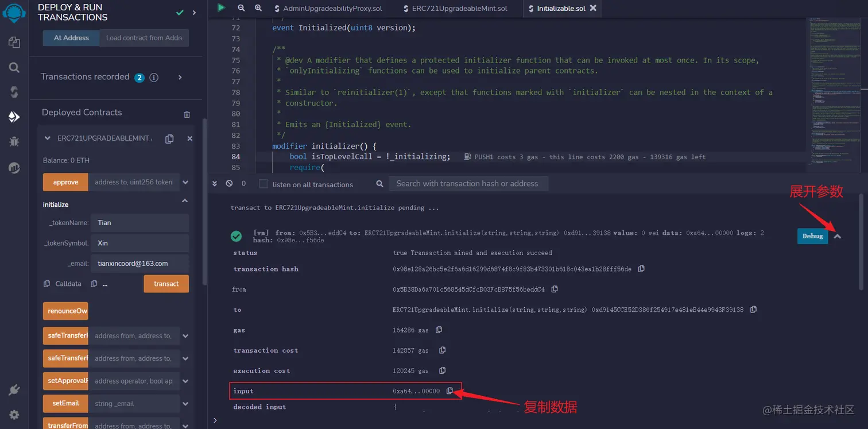Copy the transaction hash value
Image resolution: width=868 pixels, height=429 pixels.
click(641, 269)
